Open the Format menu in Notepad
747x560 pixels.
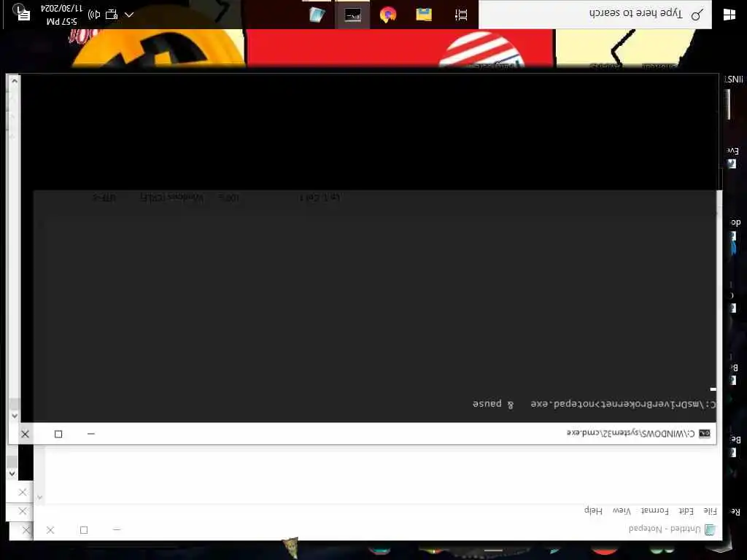pos(654,511)
